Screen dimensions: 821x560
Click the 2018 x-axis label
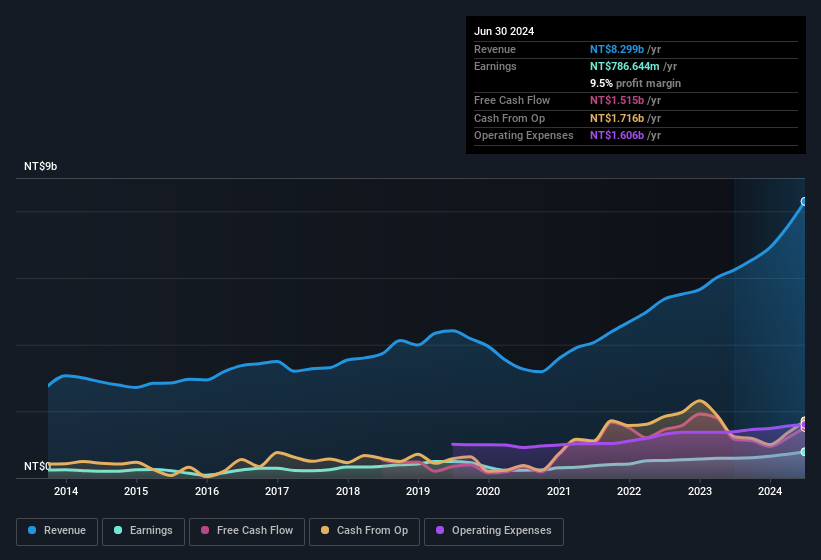tap(348, 491)
